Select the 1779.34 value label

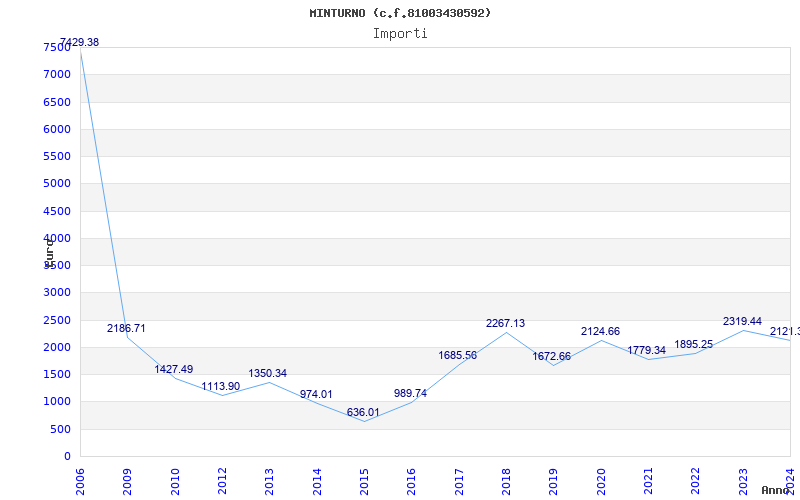(x=646, y=350)
